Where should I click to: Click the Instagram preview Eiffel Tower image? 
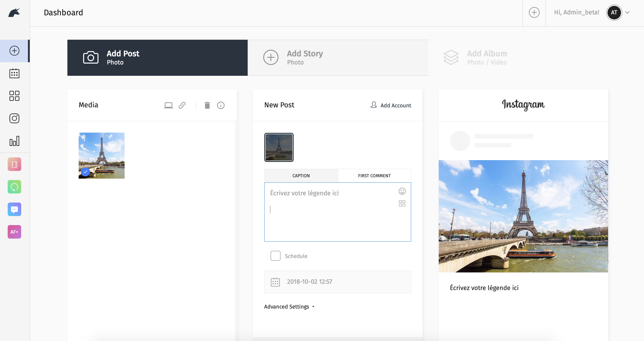click(x=523, y=216)
